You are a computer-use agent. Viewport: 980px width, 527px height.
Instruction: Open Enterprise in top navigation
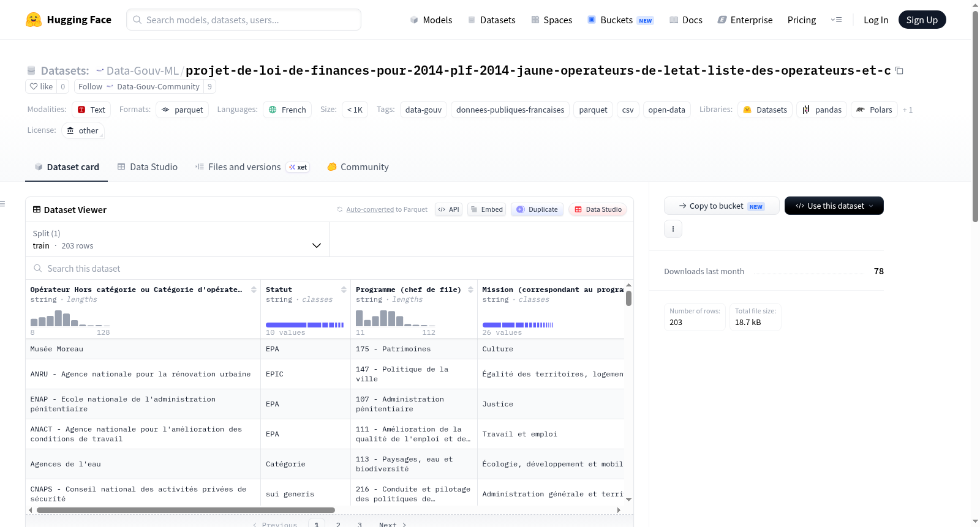coord(745,20)
